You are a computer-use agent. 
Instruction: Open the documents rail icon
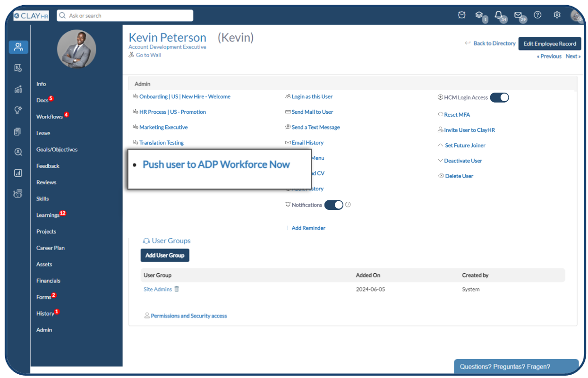pyautogui.click(x=18, y=131)
